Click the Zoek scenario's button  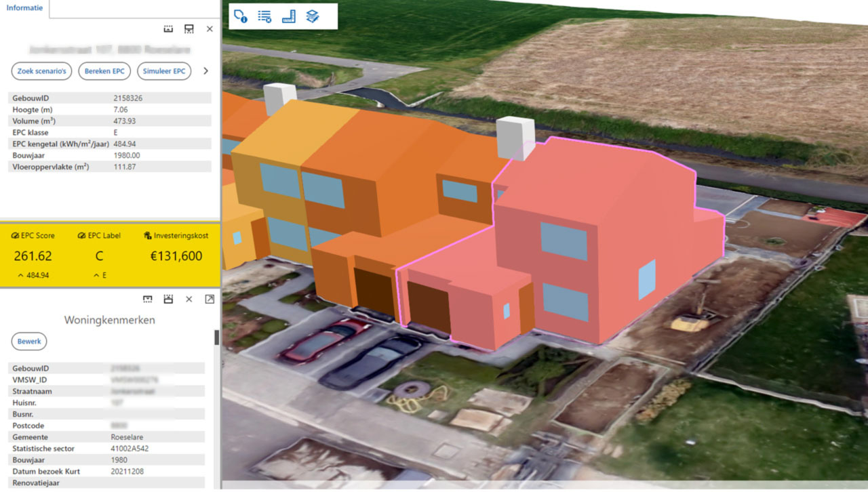[41, 71]
